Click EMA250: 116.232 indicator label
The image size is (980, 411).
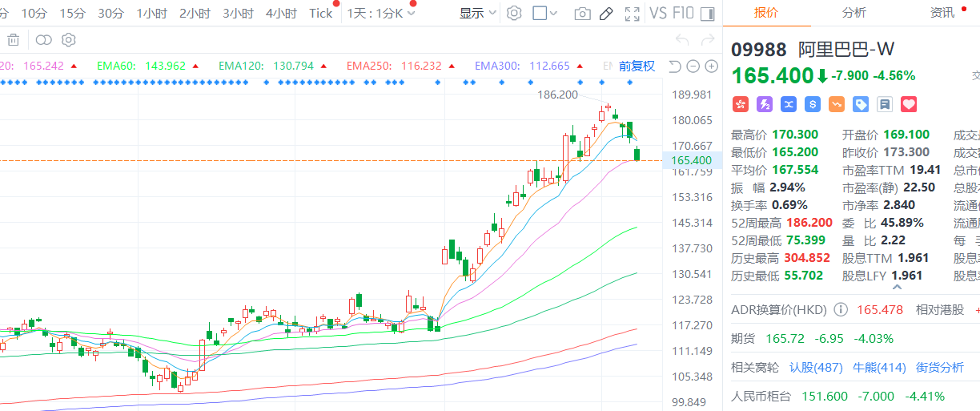pyautogui.click(x=394, y=66)
